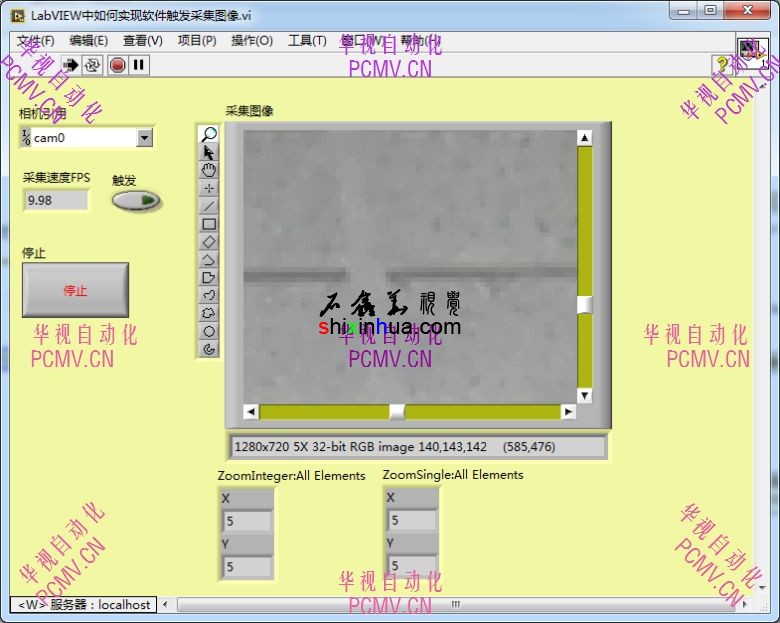Open the cam0 camera name dropdown

[x=144, y=137]
